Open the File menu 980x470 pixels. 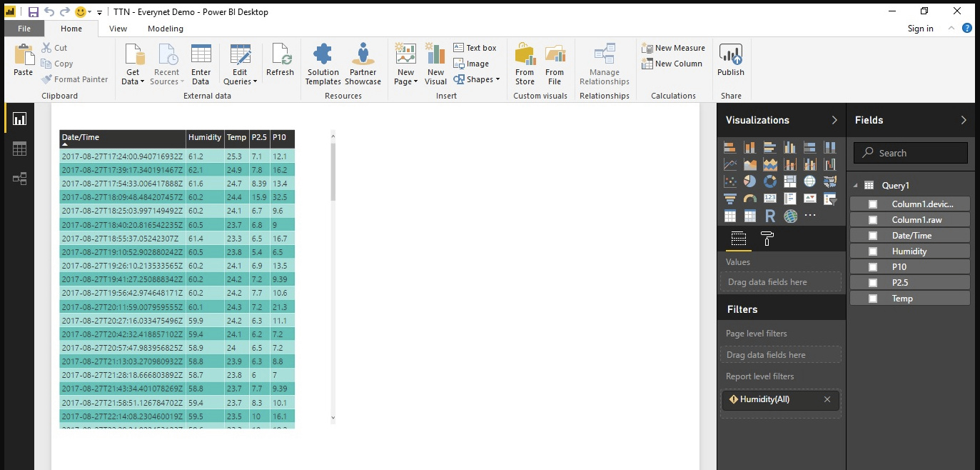pos(24,29)
